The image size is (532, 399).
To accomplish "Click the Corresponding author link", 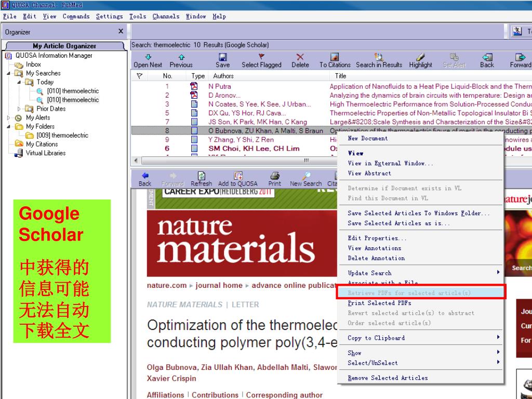I will click(284, 395).
